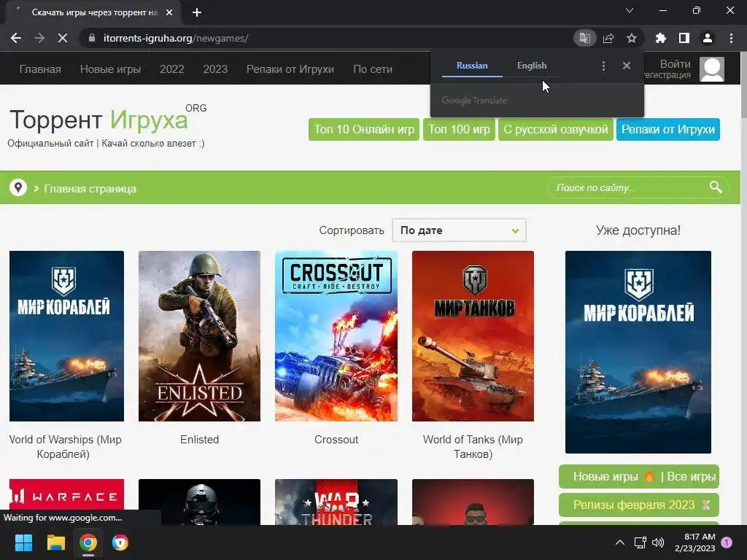This screenshot has height=560, width=747.
Task: Open War Thunder game cover
Action: (336, 502)
